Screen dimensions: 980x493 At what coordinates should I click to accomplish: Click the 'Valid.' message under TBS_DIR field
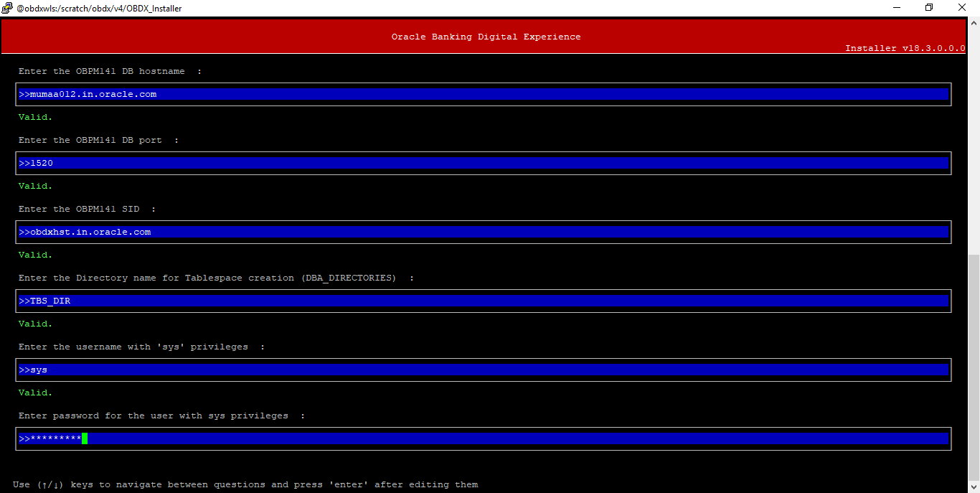point(35,324)
